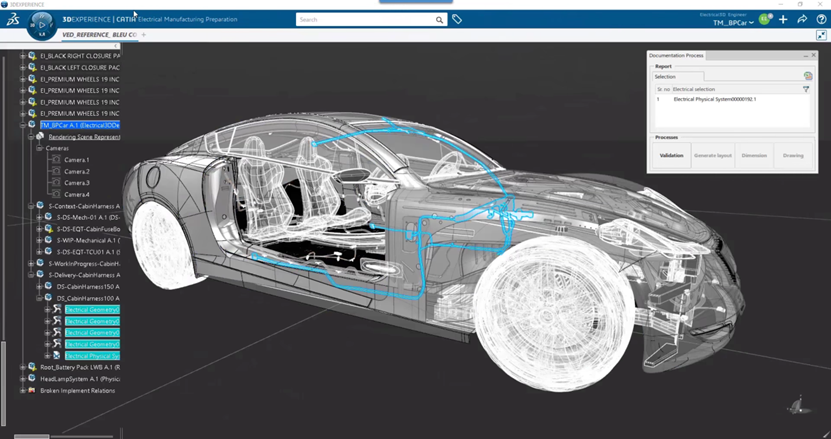Collapse S-Context-CabinHarness node
This screenshot has width=831, height=439.
31,206
